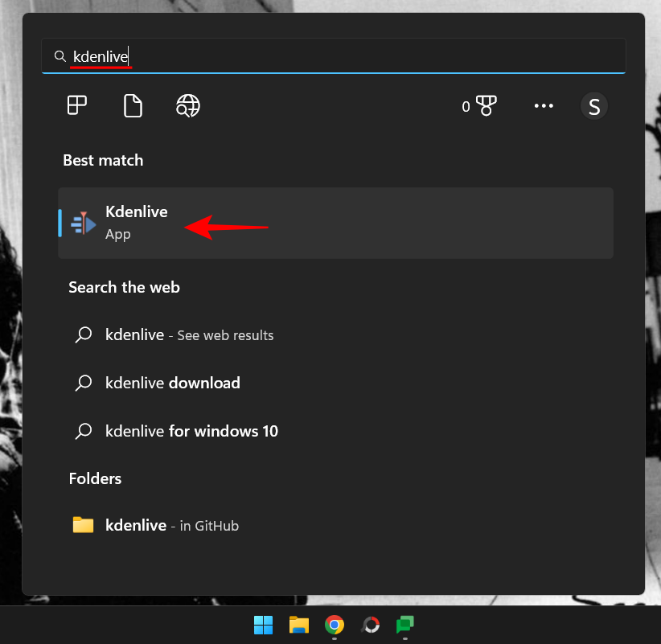Open File Explorer from the taskbar
This screenshot has height=644, width=661.
(x=299, y=625)
